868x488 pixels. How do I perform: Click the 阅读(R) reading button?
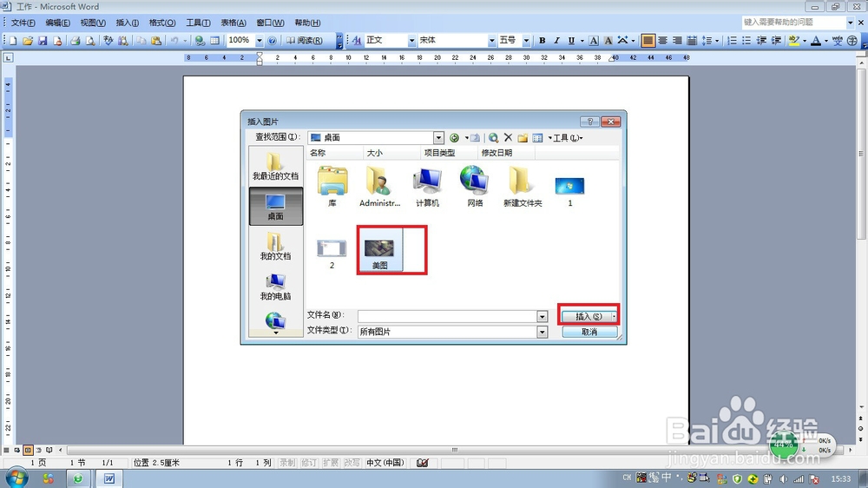305,41
